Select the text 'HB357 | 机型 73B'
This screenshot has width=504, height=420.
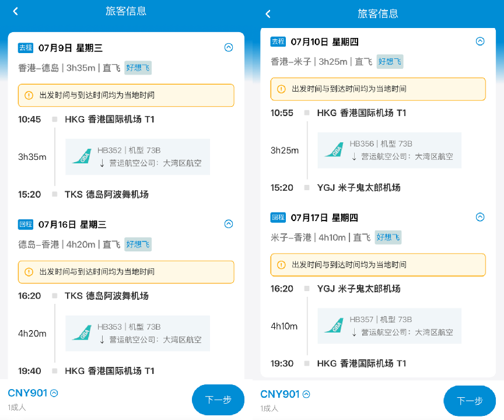[x=380, y=320]
